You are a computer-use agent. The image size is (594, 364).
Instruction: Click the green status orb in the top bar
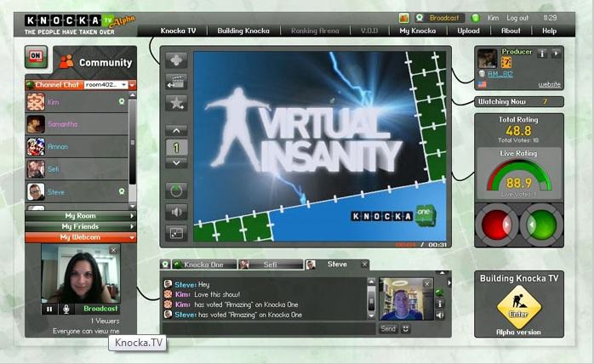click(x=475, y=18)
